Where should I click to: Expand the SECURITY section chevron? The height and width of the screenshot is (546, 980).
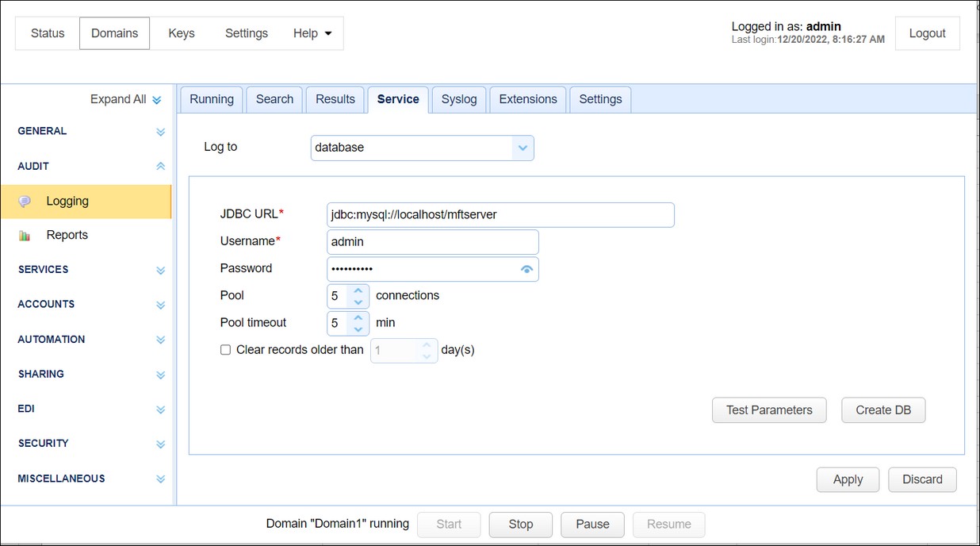161,444
